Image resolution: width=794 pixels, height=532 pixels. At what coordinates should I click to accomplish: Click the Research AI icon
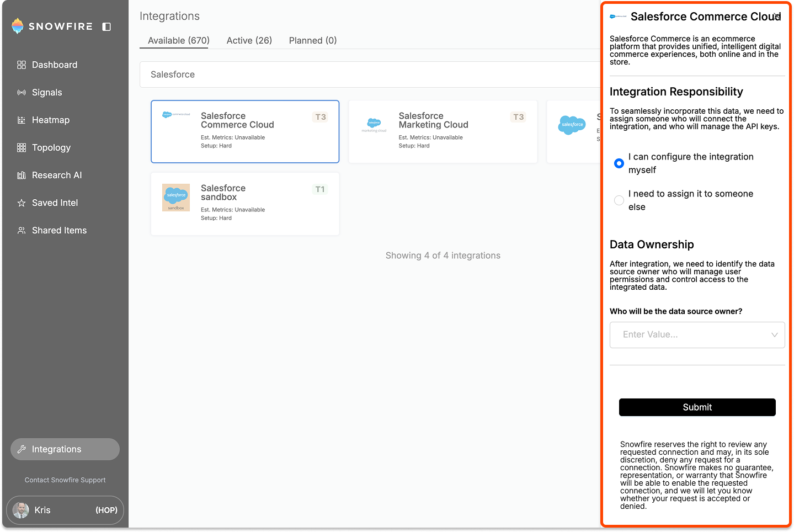[22, 175]
